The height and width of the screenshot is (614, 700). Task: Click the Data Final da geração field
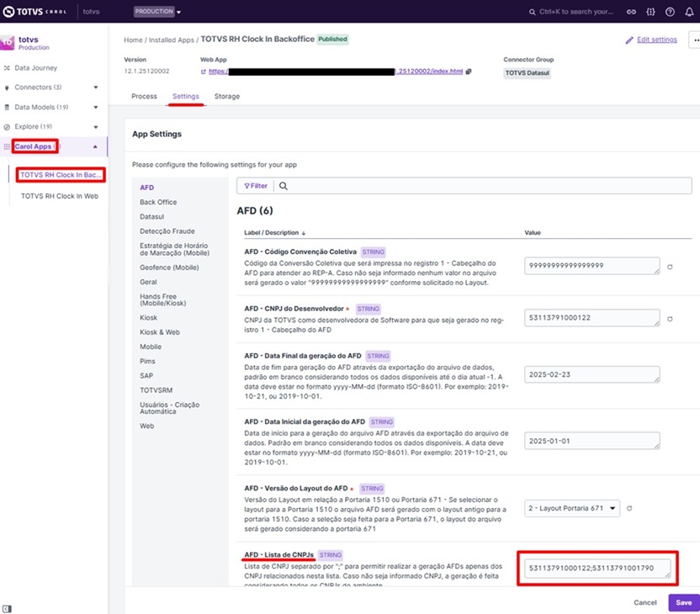tap(592, 374)
